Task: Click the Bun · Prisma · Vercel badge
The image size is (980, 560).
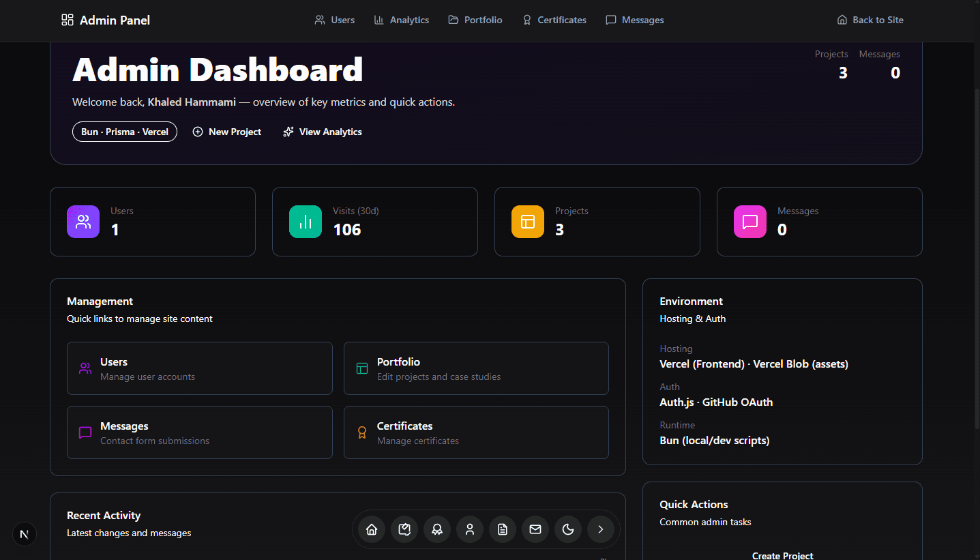Action: point(125,132)
